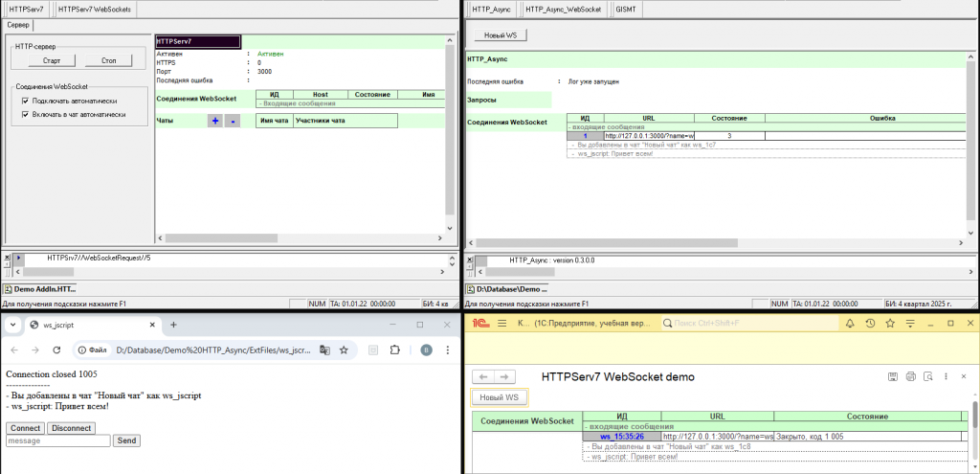Focus the message input field
The image size is (980, 474).
58,440
